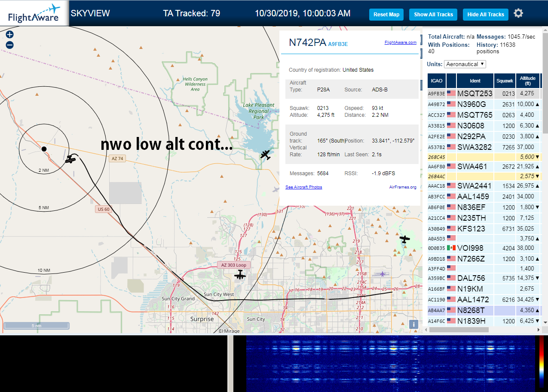Select the MSQT253 row in aircraft table

[484, 94]
